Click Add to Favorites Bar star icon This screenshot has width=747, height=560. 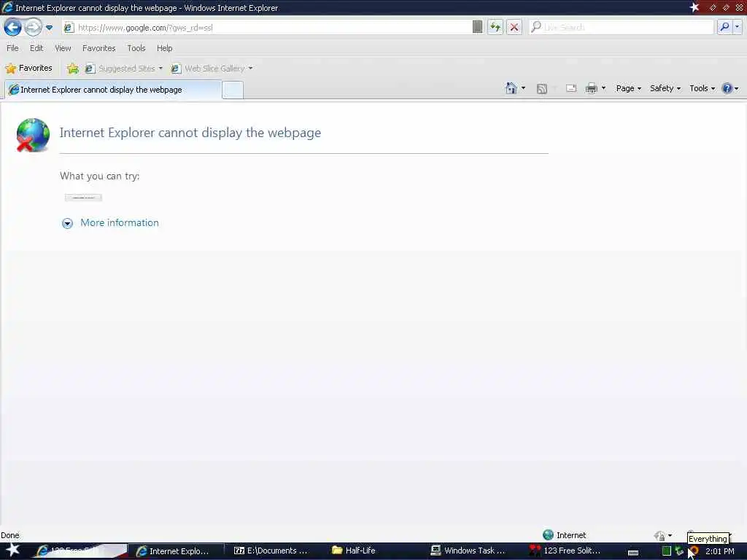point(72,69)
